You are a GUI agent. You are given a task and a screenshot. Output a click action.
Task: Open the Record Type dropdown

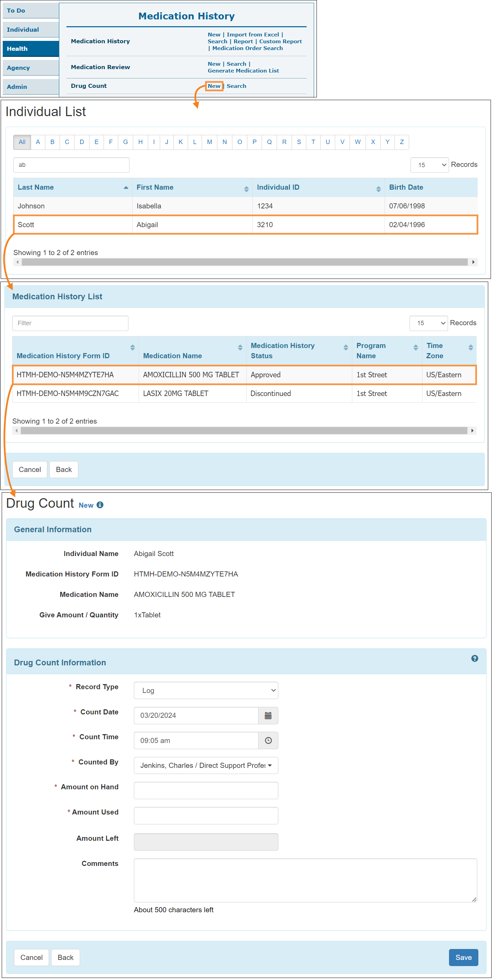point(206,691)
